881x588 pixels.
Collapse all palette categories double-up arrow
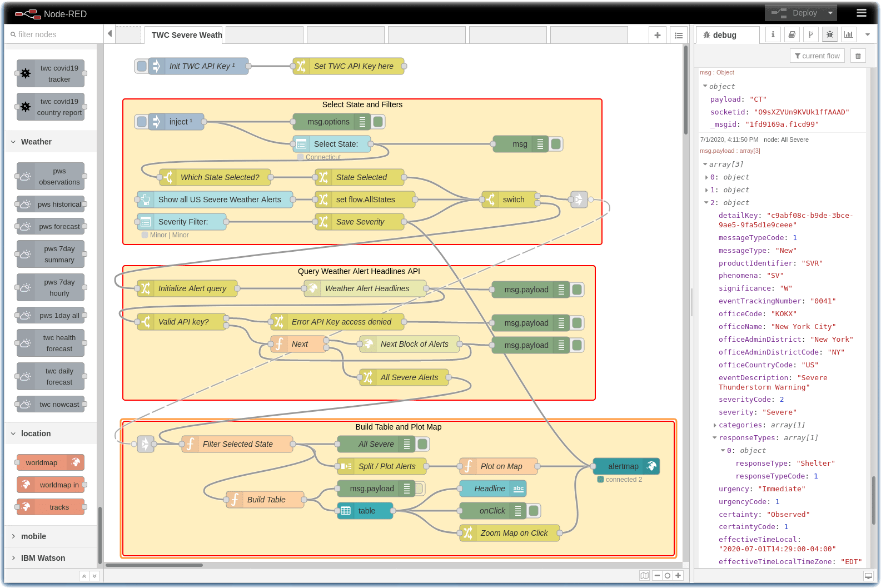pyautogui.click(x=84, y=576)
